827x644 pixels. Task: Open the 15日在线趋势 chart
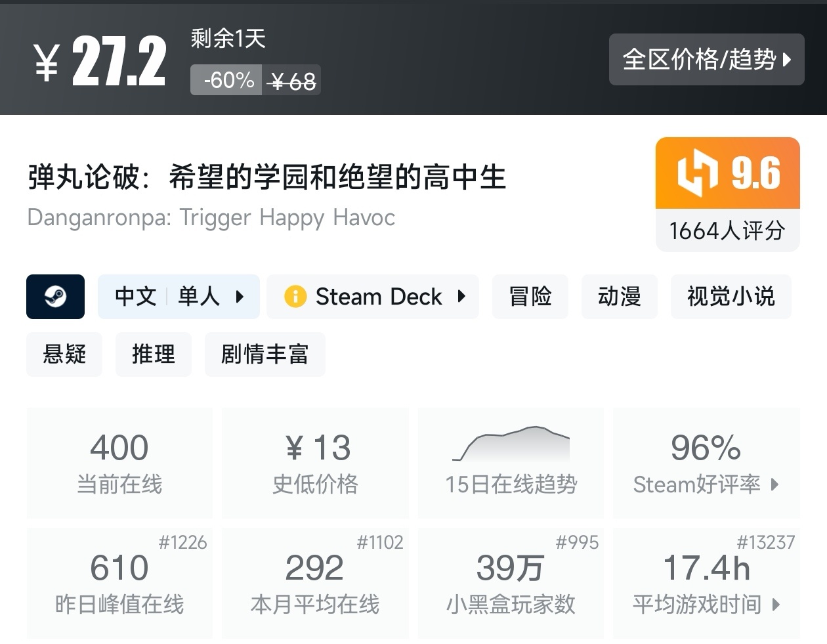(x=511, y=463)
